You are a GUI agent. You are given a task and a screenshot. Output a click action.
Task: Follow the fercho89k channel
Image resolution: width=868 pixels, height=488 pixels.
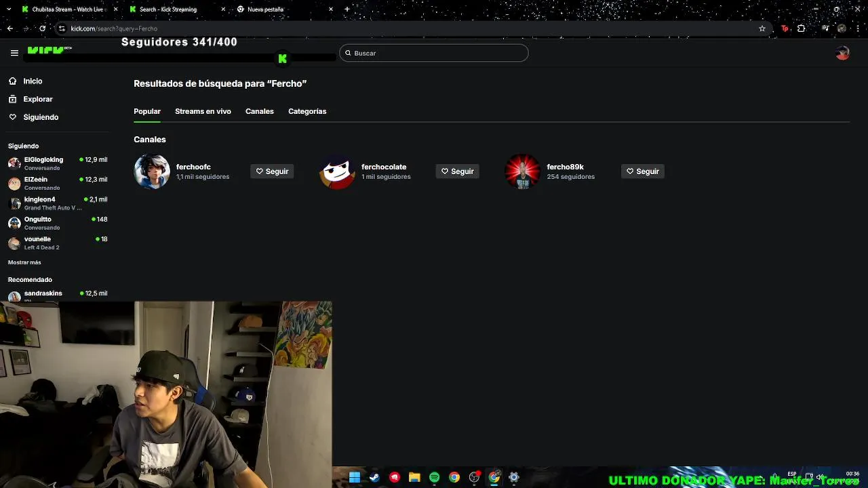tap(642, 171)
